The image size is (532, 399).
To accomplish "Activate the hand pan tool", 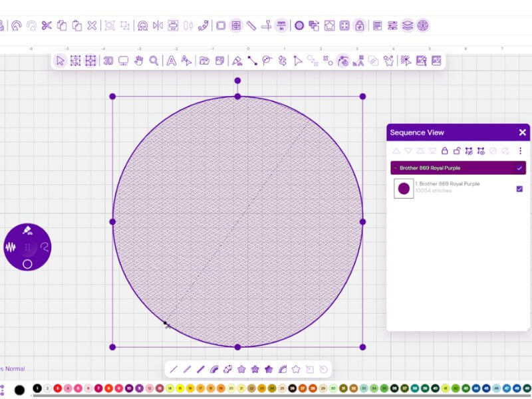I will [139, 61].
